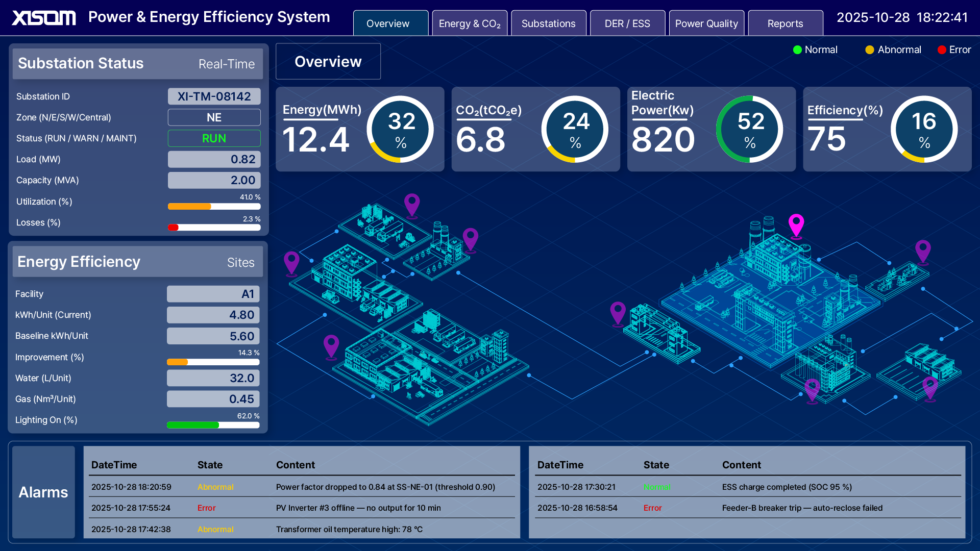Go to the Power Quality tab

coord(706,23)
